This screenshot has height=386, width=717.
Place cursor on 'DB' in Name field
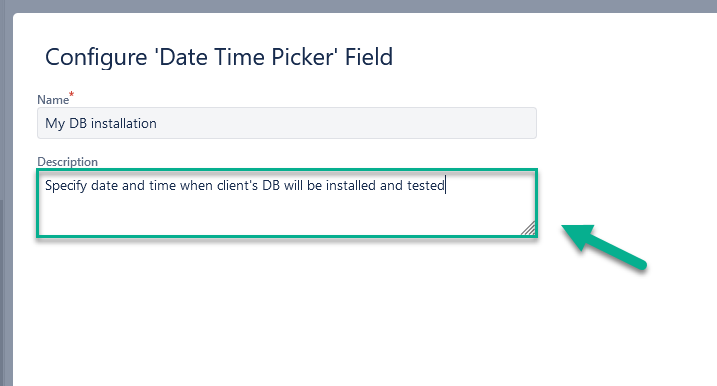click(78, 123)
